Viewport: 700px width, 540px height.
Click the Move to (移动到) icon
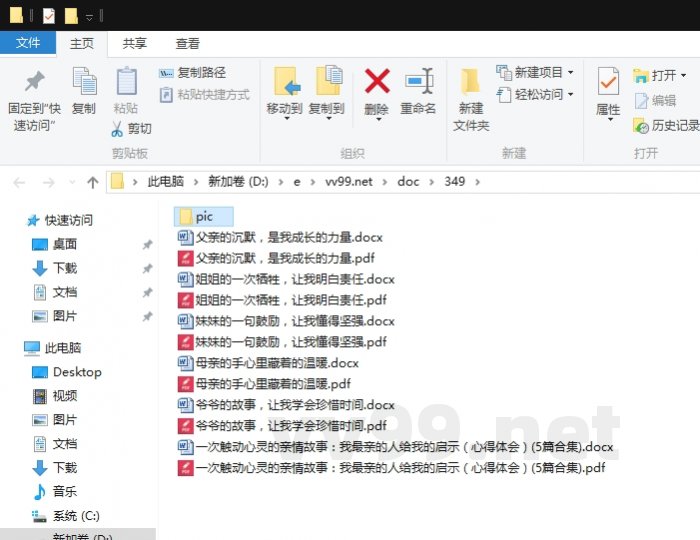[x=286, y=81]
